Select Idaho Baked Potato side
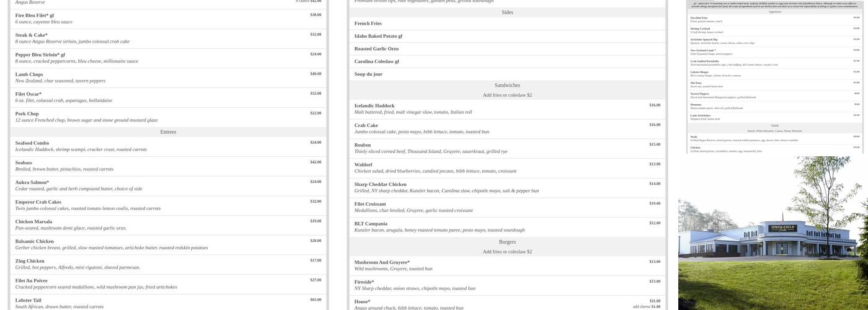Image resolution: width=868 pixels, height=310 pixels. pyautogui.click(x=378, y=36)
